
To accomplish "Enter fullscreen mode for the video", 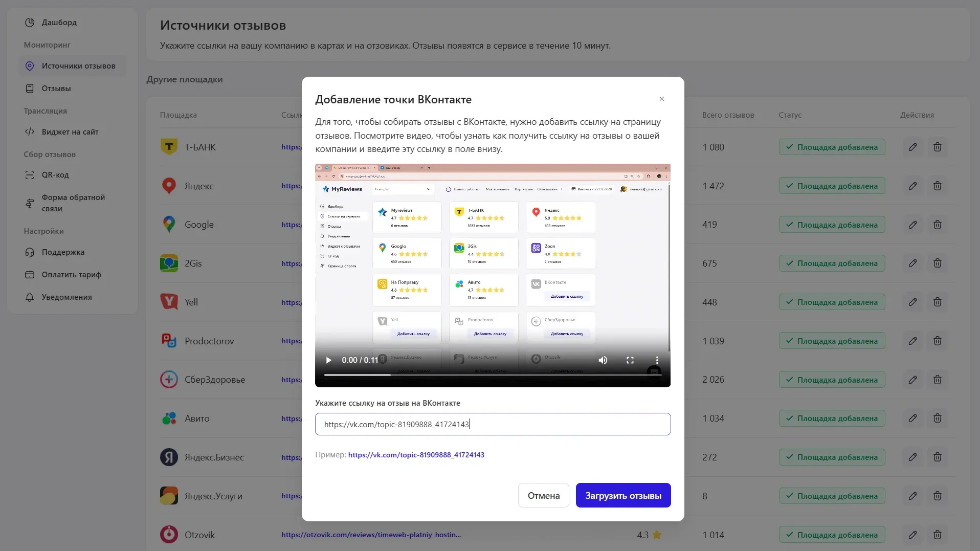I will tap(630, 360).
